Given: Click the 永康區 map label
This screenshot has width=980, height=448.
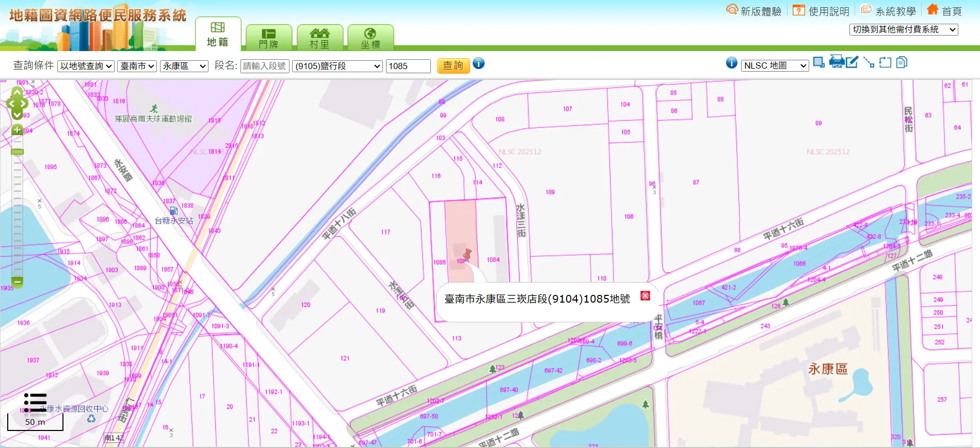Looking at the screenshot, I should click(x=828, y=369).
